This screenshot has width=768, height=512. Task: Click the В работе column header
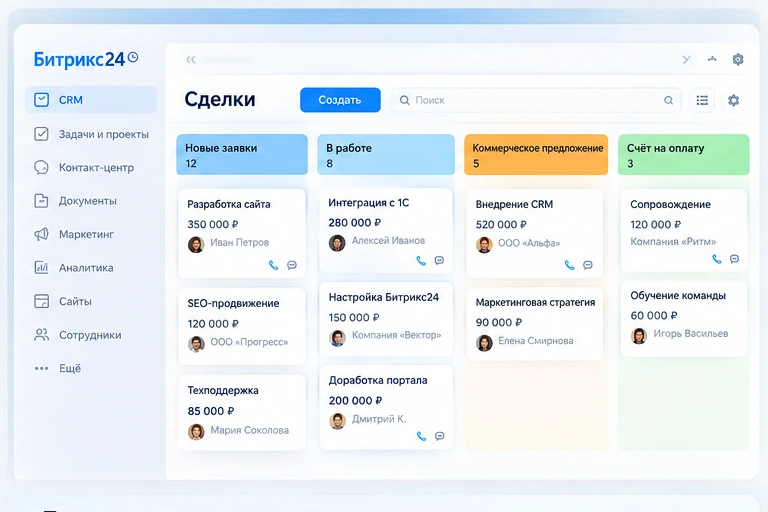[386, 155]
